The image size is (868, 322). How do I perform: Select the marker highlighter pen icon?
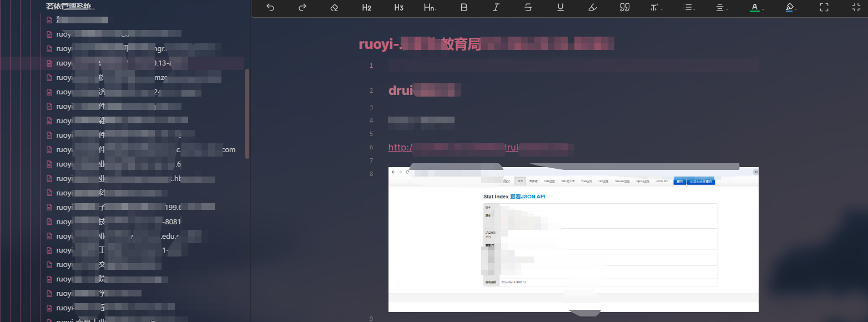pos(592,7)
